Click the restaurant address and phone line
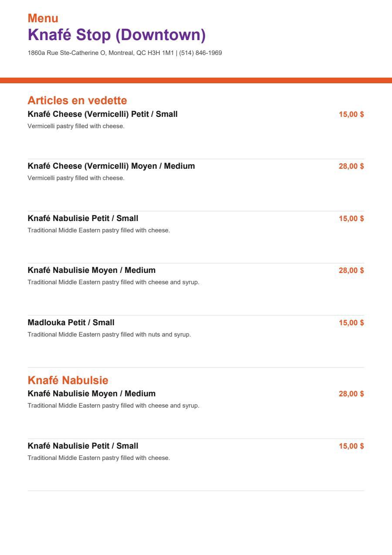Screen dimensions: 392x555 [x=125, y=53]
